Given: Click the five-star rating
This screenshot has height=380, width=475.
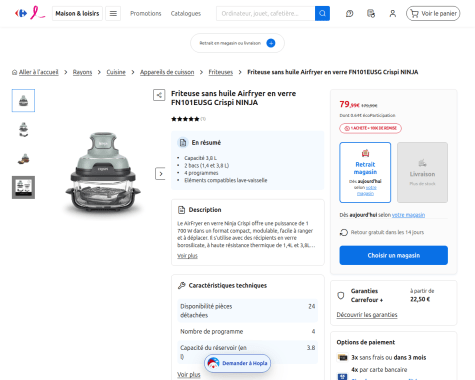Looking at the screenshot, I should pyautogui.click(x=185, y=119).
